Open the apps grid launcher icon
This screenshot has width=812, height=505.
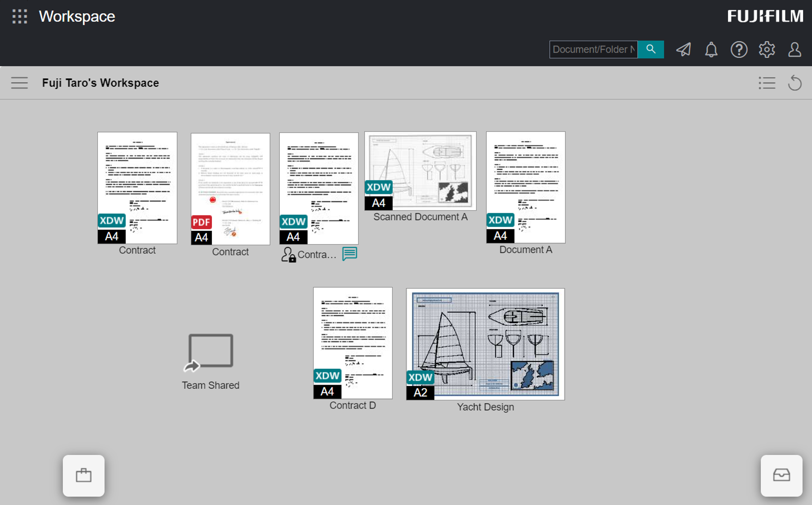click(x=20, y=17)
